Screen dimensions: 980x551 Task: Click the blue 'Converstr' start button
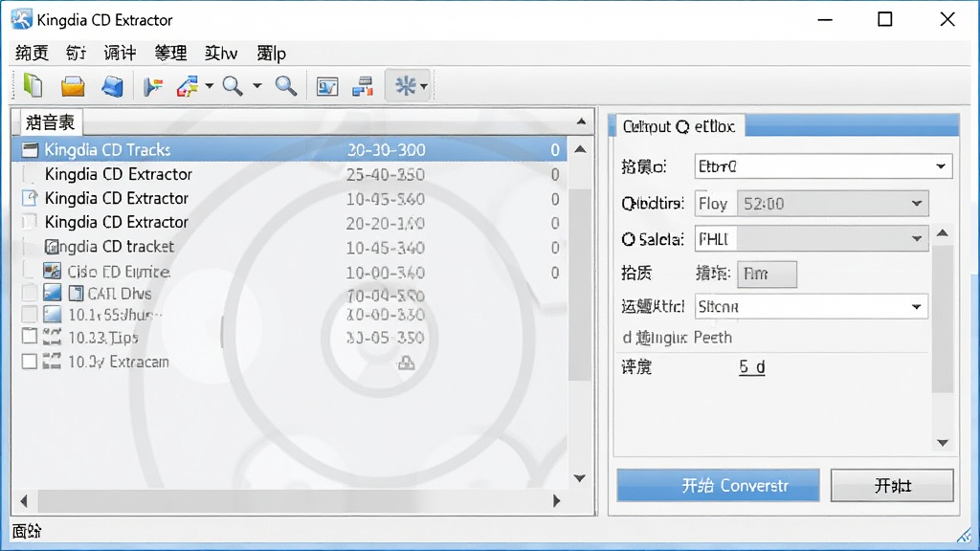coord(718,485)
